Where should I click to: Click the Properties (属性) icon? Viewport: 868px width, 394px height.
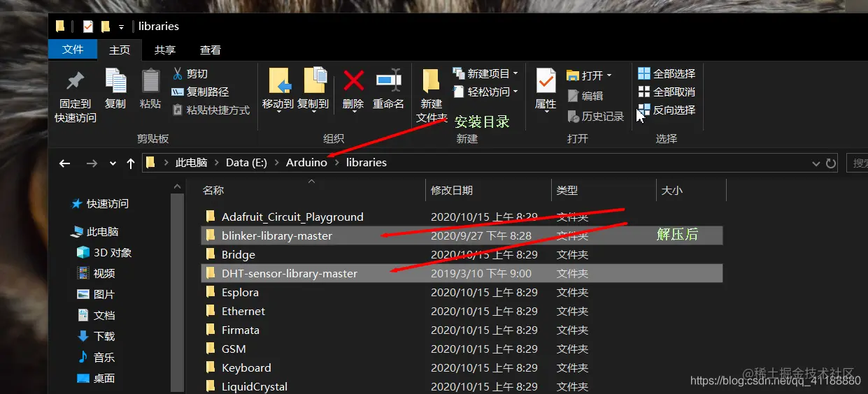pyautogui.click(x=546, y=81)
